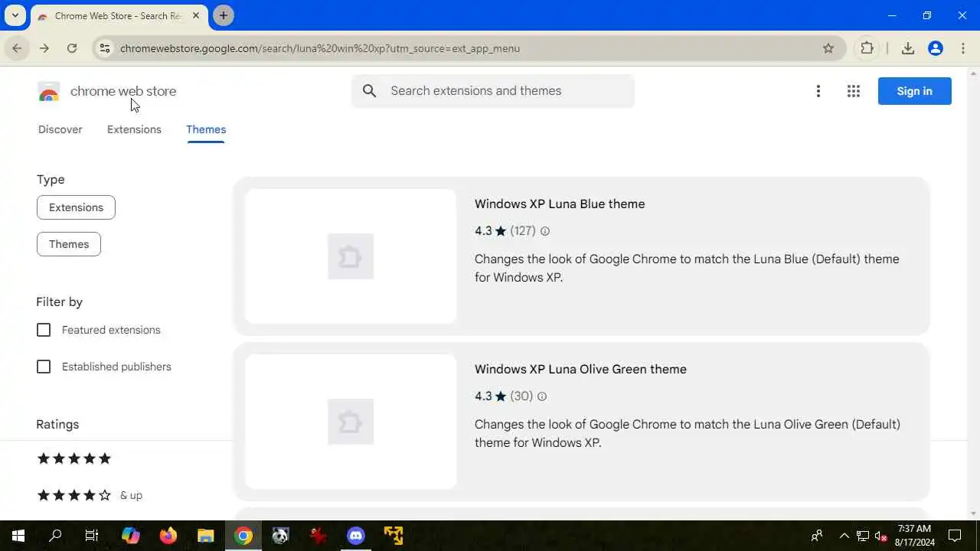Click the address bar URL
This screenshot has width=980, height=551.
click(320, 48)
